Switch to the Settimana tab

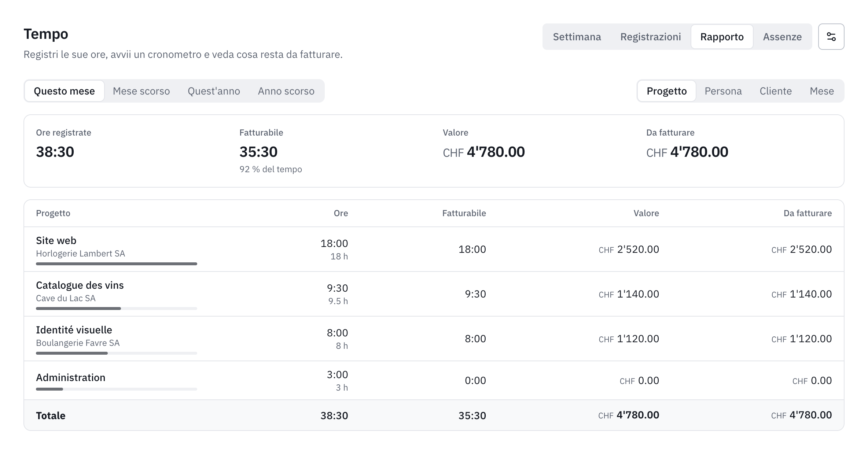pyautogui.click(x=577, y=37)
